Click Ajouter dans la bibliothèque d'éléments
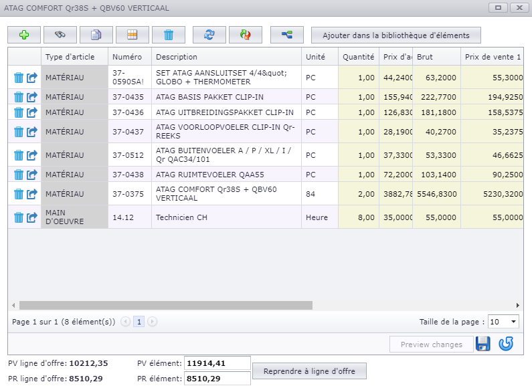The image size is (532, 392). [396, 35]
